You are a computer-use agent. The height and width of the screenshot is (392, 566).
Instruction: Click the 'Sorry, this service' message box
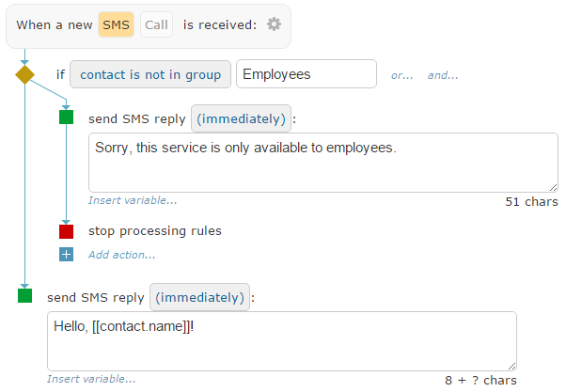[x=323, y=163]
